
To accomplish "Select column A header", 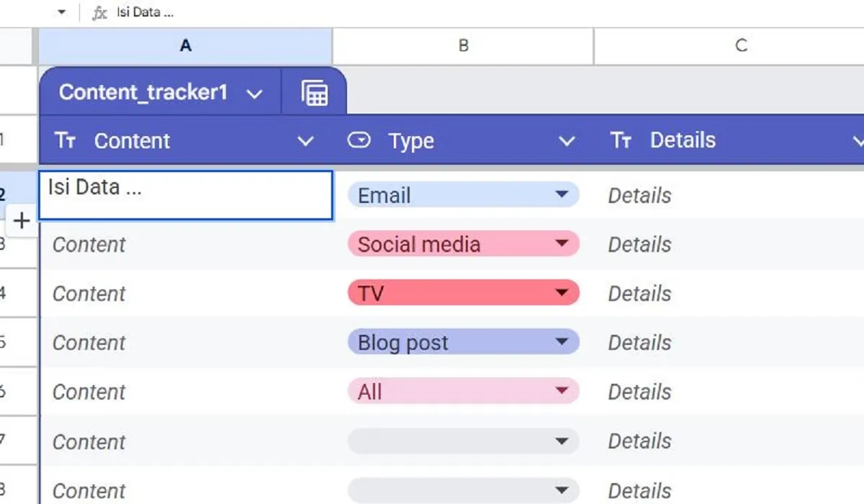I will pyautogui.click(x=185, y=46).
